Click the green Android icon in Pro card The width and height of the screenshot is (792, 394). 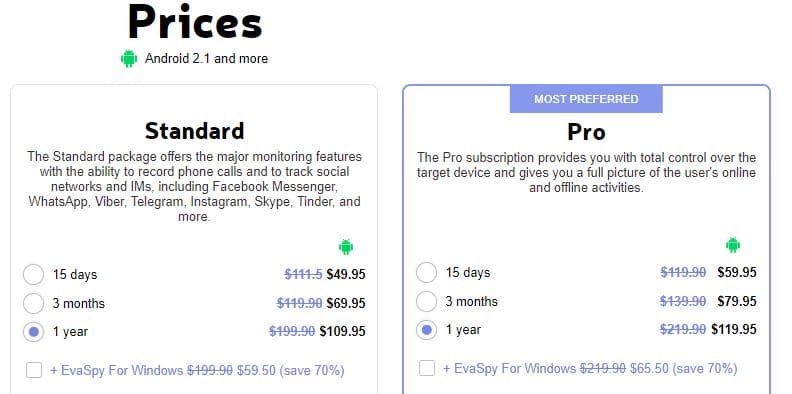[733, 245]
